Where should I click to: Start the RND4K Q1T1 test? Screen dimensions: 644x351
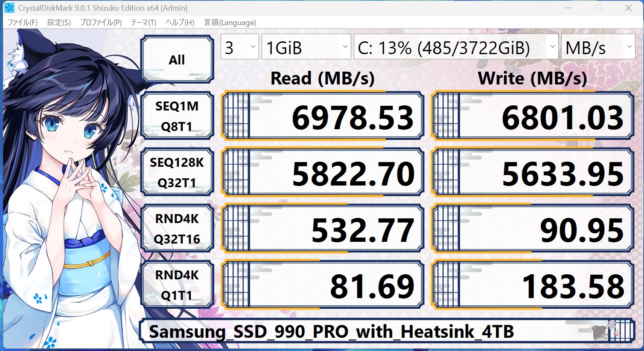click(x=177, y=285)
